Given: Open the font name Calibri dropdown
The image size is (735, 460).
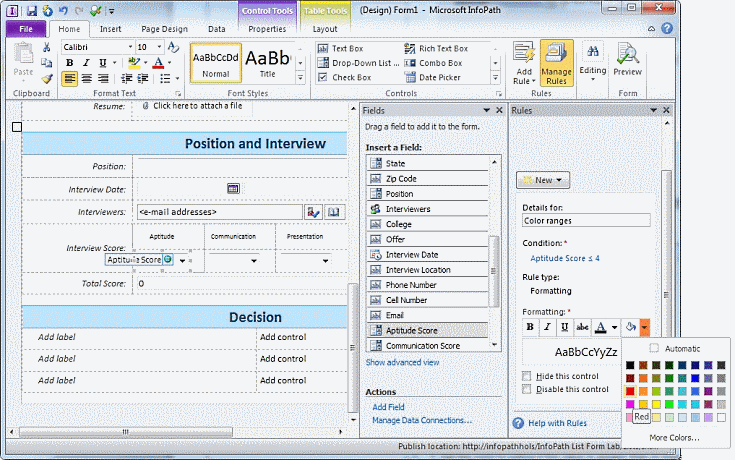Looking at the screenshot, I should coord(130,47).
